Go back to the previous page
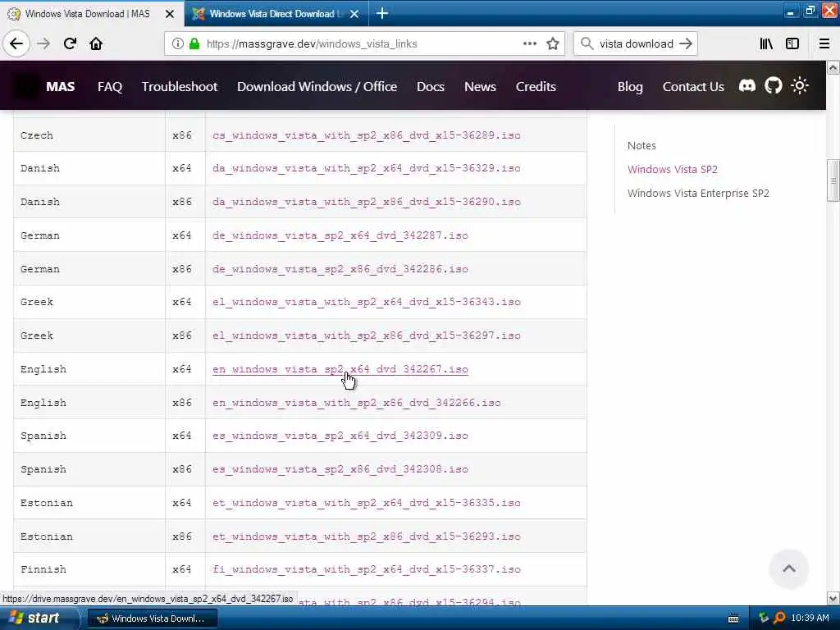This screenshot has width=840, height=630. point(16,43)
